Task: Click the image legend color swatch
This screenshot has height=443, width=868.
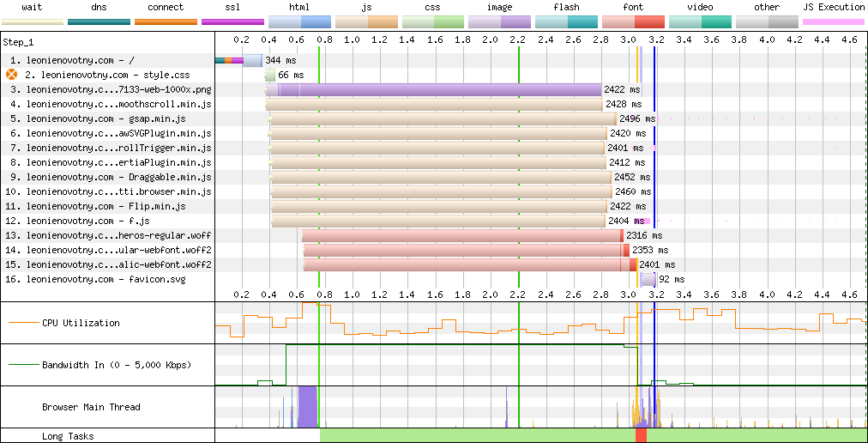Action: 500,21
